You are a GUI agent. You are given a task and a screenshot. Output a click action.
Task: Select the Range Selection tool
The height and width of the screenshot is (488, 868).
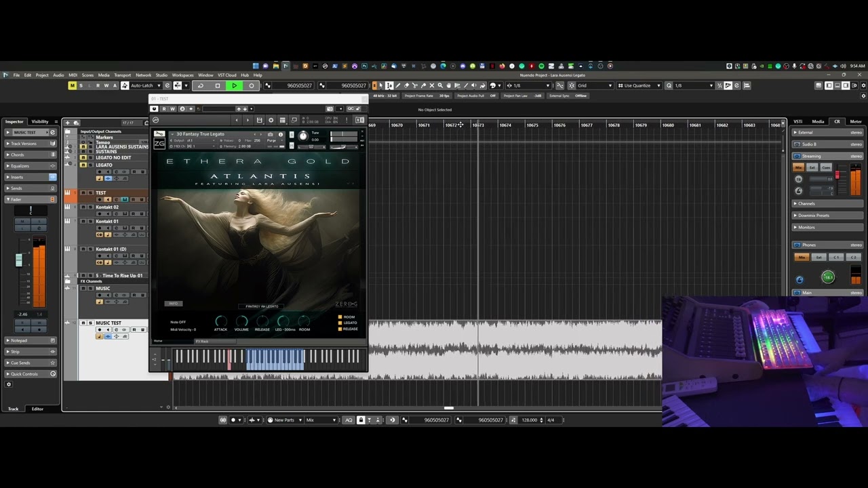click(x=389, y=85)
